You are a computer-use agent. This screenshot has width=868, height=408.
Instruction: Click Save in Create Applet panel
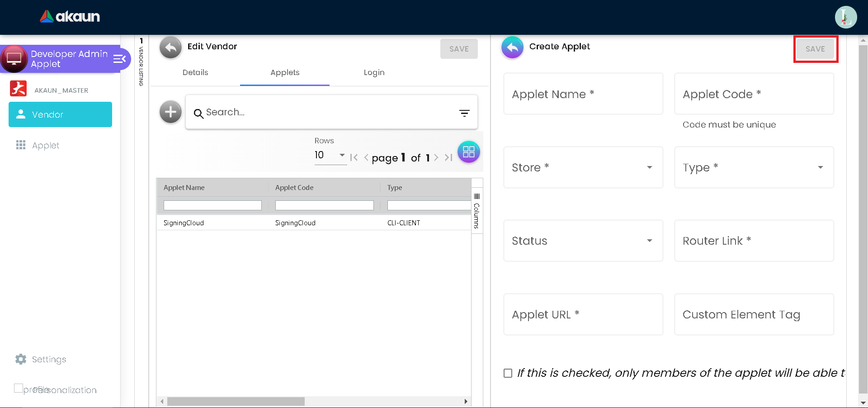[x=815, y=49]
